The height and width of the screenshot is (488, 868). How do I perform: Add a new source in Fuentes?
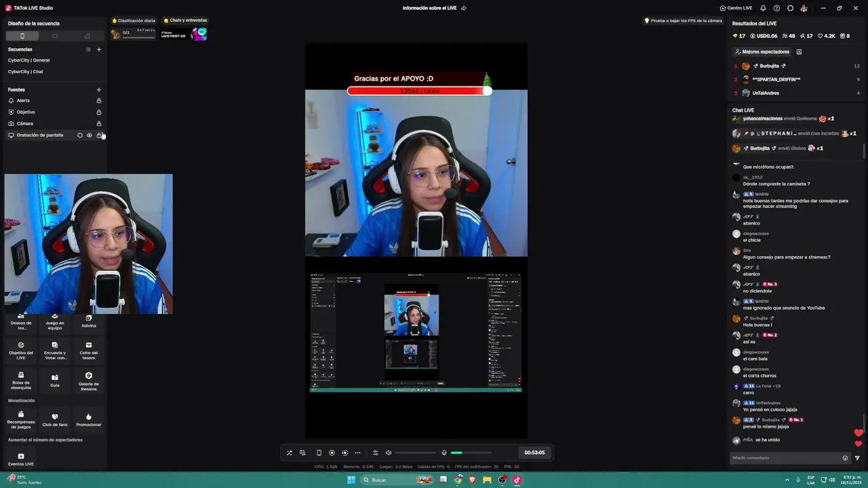pyautogui.click(x=99, y=89)
